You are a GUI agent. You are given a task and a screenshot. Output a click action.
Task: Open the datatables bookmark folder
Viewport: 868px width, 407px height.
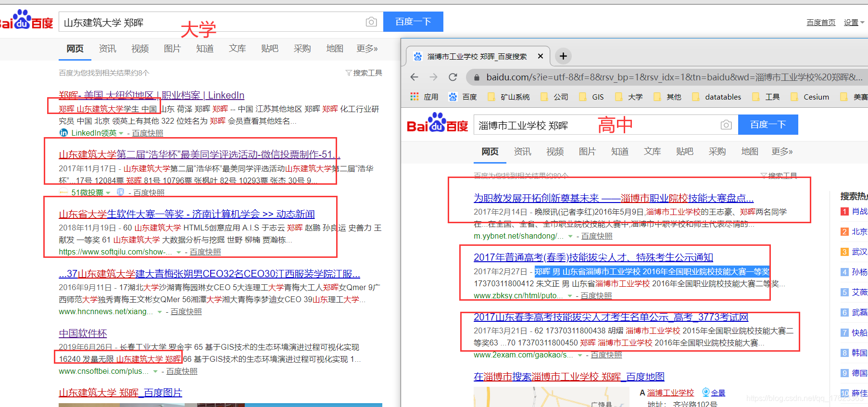716,97
